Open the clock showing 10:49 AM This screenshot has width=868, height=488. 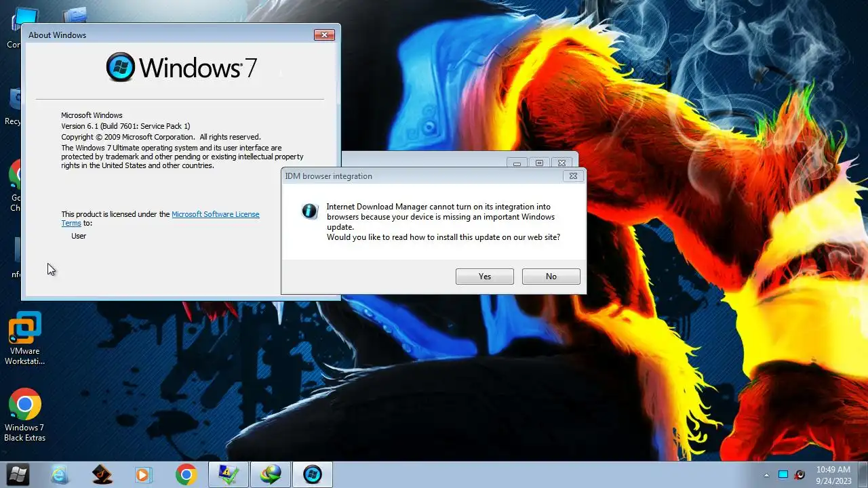[x=833, y=474]
